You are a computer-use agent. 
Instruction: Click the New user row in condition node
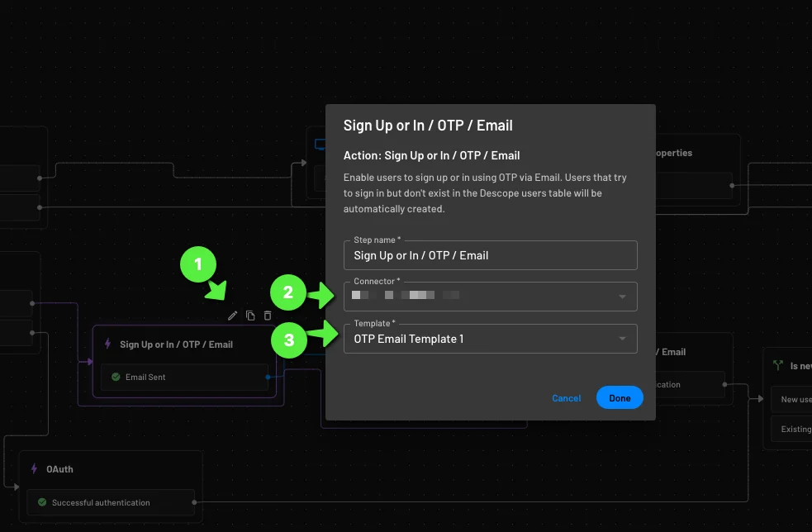(x=791, y=399)
